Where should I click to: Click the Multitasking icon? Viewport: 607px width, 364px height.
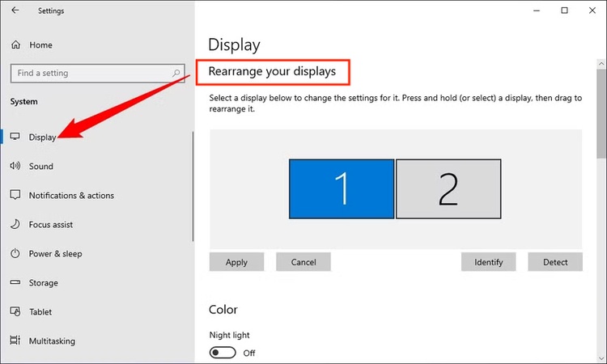pyautogui.click(x=15, y=341)
